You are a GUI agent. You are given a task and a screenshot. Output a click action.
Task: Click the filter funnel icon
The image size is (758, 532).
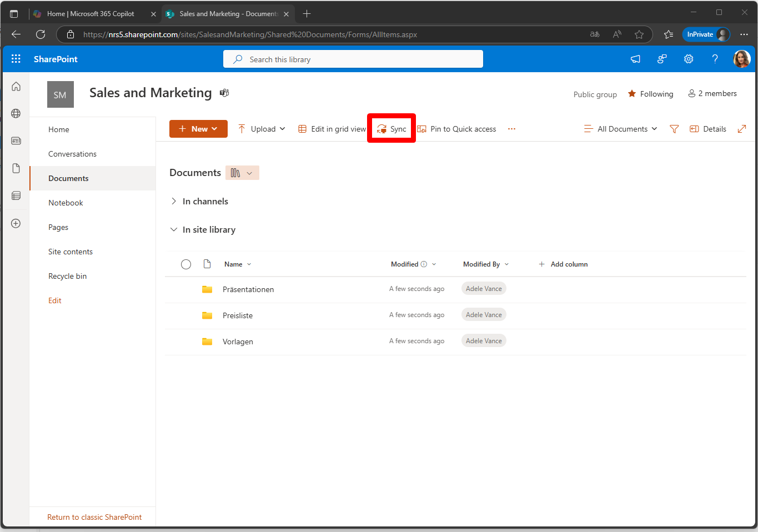click(x=674, y=129)
